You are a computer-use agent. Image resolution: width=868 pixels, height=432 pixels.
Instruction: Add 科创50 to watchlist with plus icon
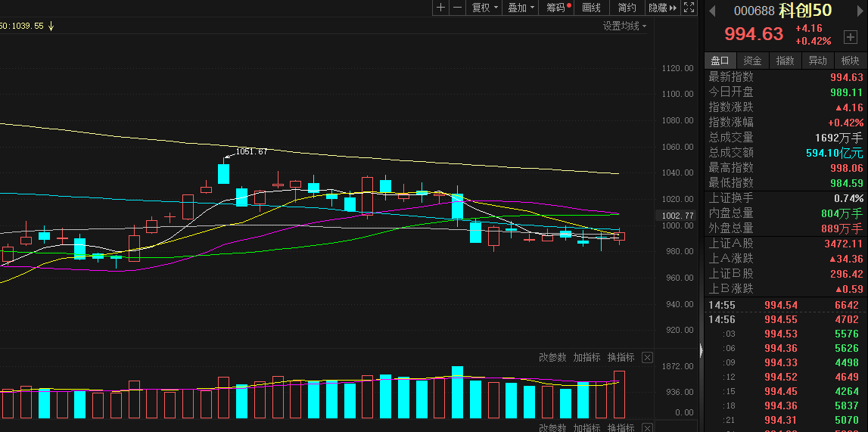[850, 37]
